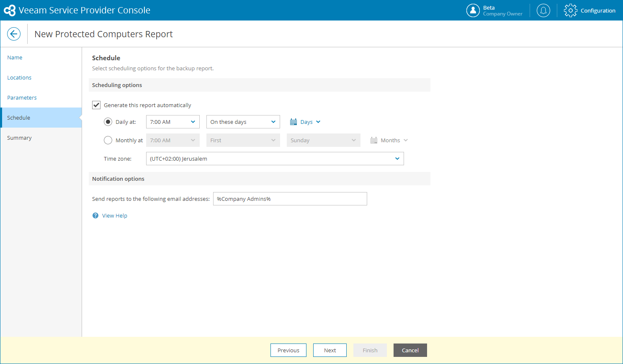This screenshot has width=623, height=364.
Task: Select the Daily at radio button
Action: [108, 122]
